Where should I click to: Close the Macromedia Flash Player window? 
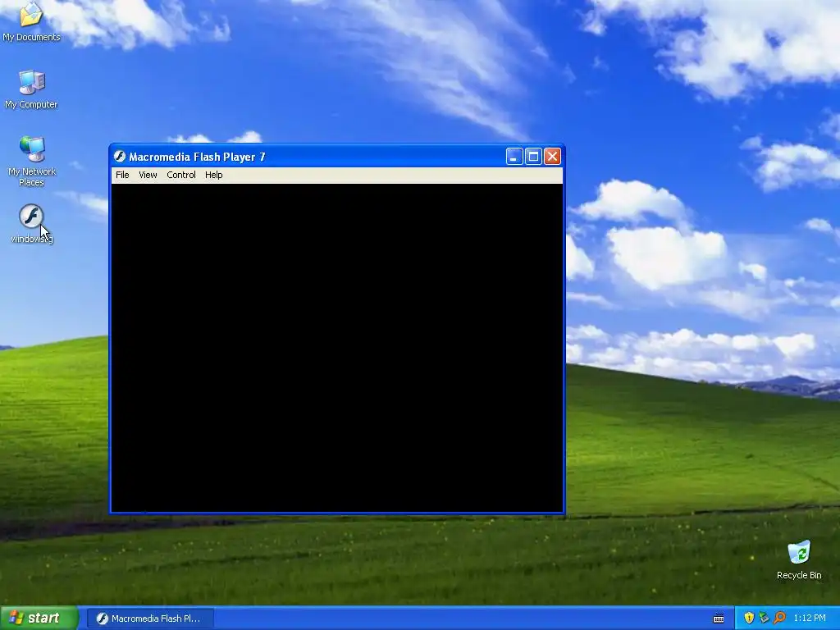tap(552, 157)
